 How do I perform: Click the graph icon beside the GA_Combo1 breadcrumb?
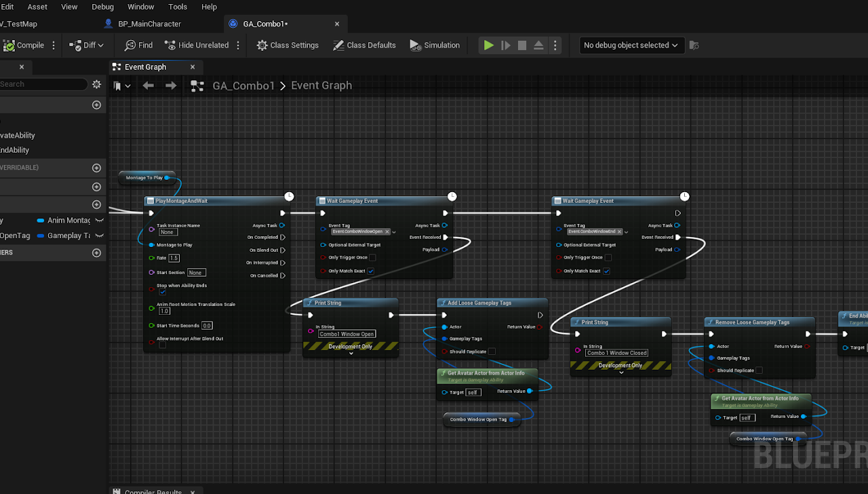pos(197,85)
